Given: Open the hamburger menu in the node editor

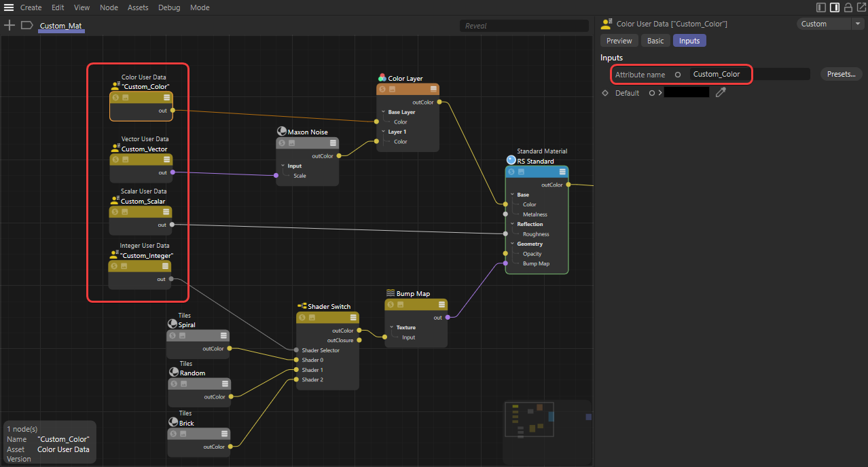Looking at the screenshot, I should (x=9, y=7).
